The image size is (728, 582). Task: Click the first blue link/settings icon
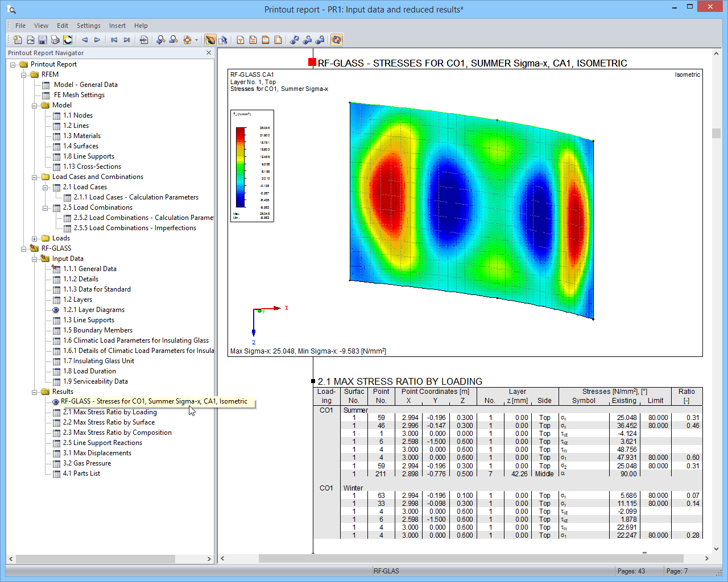click(295, 40)
